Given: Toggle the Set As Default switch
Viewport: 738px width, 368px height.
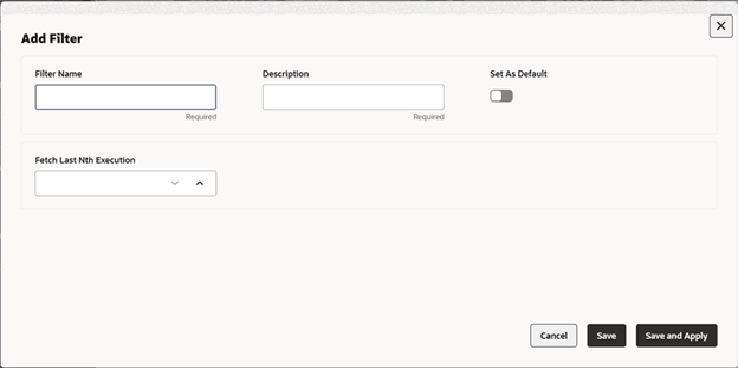Looking at the screenshot, I should 501,96.
